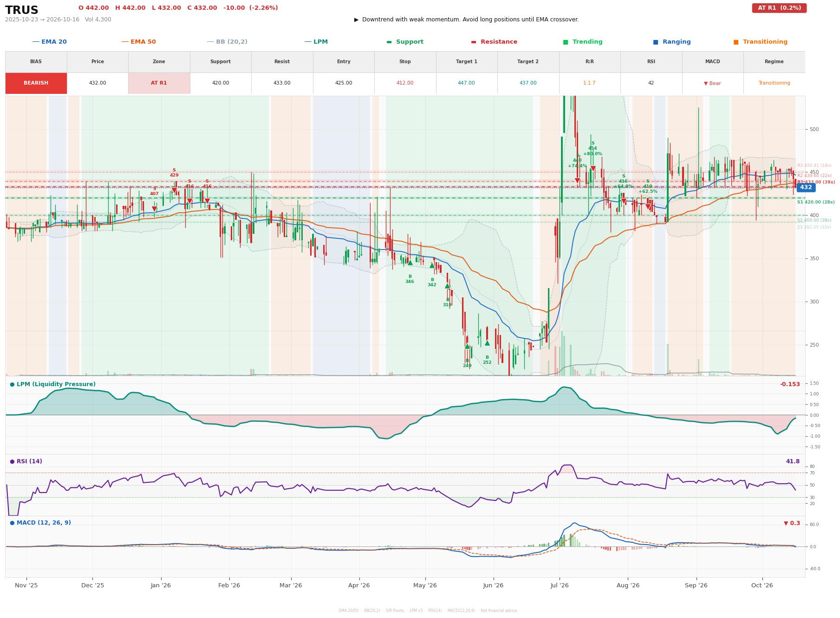The height and width of the screenshot is (618, 840).
Task: Click the B 252 buy marker
Action: pyautogui.click(x=487, y=343)
